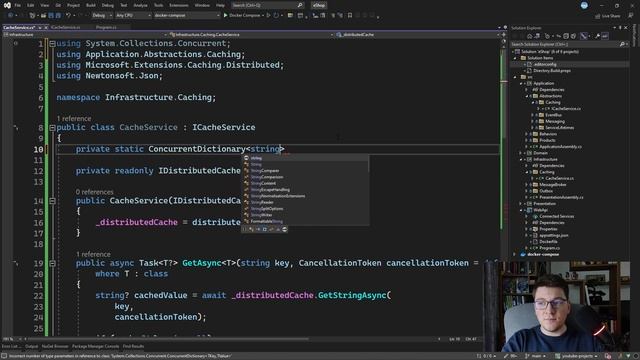Close the active CacheService.cs tab
The height and width of the screenshot is (360, 640).
pyautogui.click(x=46, y=27)
